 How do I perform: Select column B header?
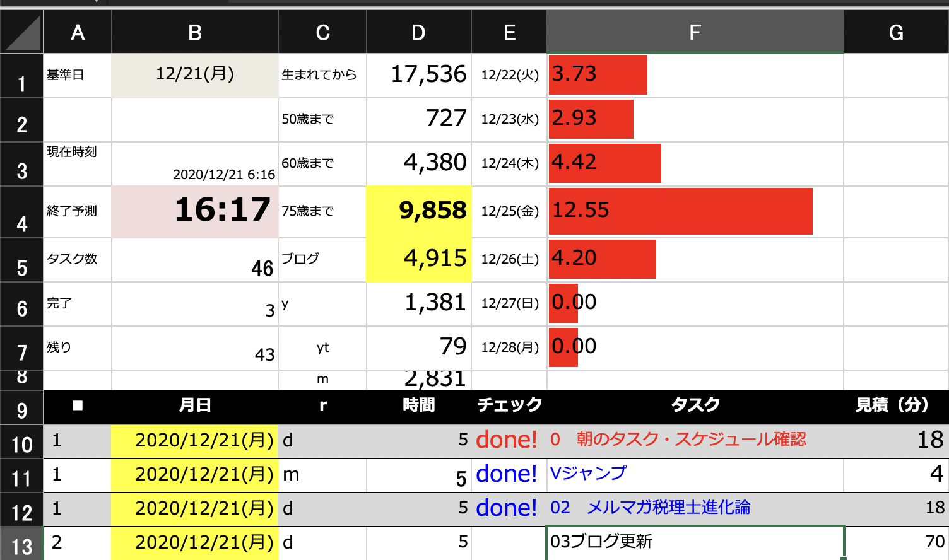[x=195, y=32]
